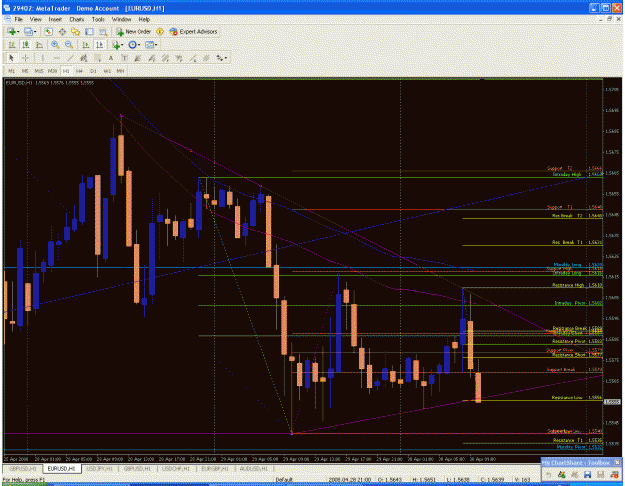
Task: Open the Tools menu
Action: coord(98,19)
